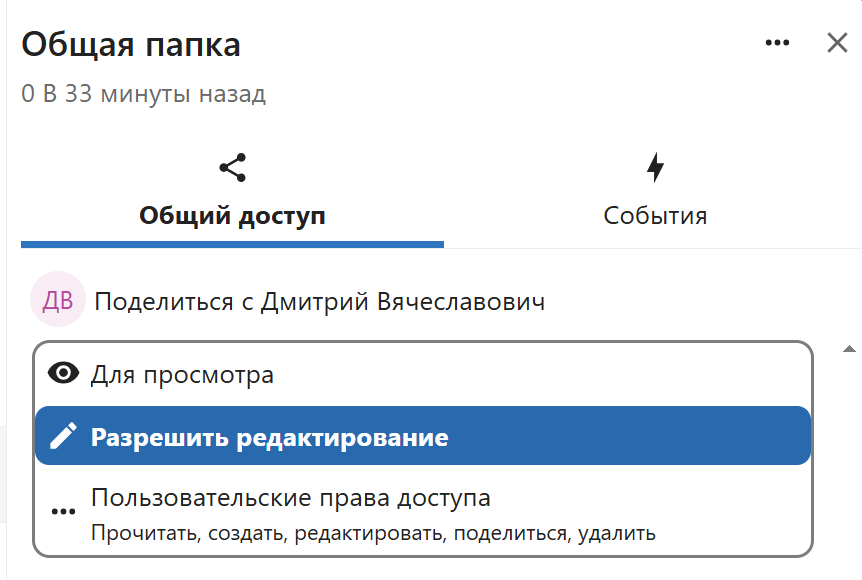
Task: Click the ДВ user avatar
Action: click(x=58, y=301)
